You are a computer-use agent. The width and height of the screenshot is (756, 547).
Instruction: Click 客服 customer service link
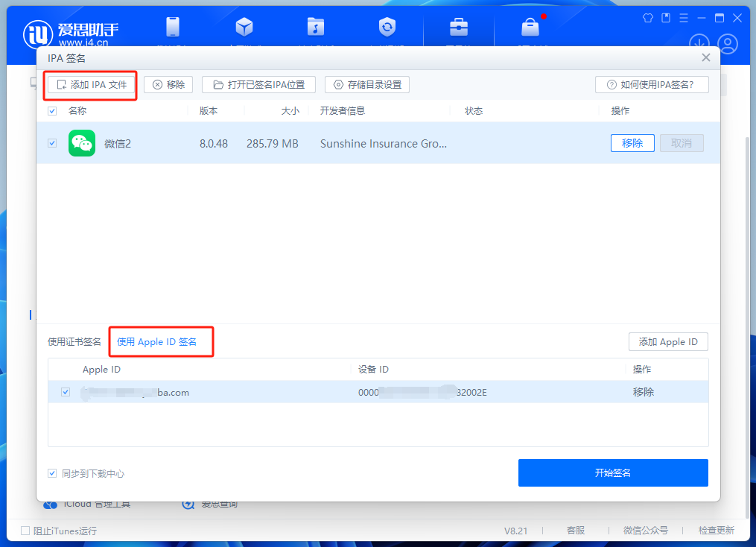point(576,531)
